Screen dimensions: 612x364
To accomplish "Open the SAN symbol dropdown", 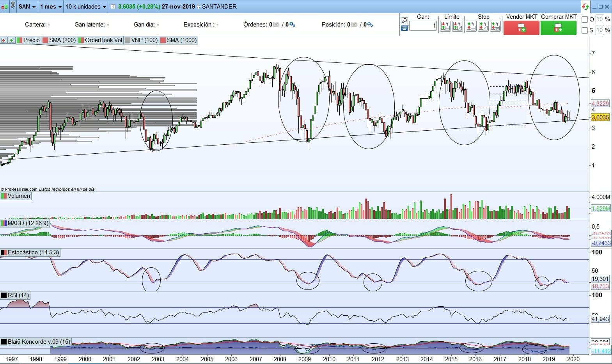I will click(27, 7).
